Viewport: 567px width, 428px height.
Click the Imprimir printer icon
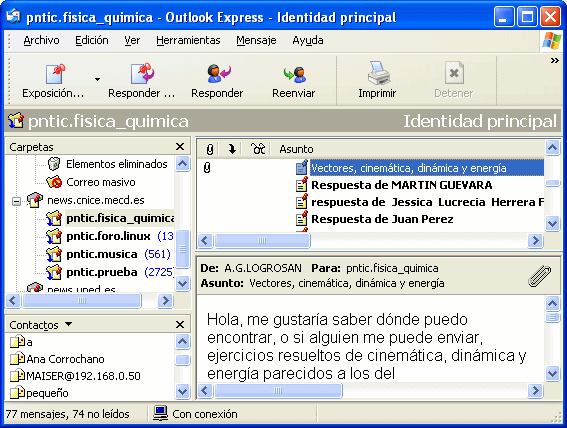[378, 73]
